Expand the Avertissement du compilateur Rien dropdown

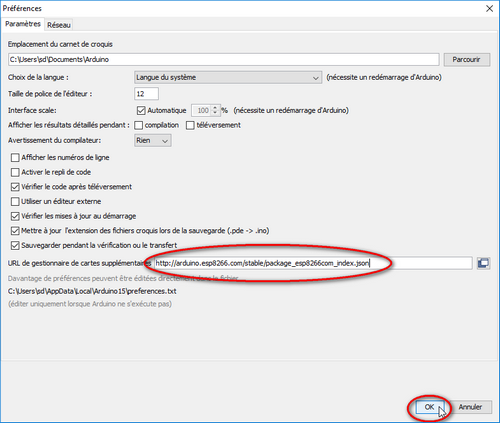pos(153,140)
